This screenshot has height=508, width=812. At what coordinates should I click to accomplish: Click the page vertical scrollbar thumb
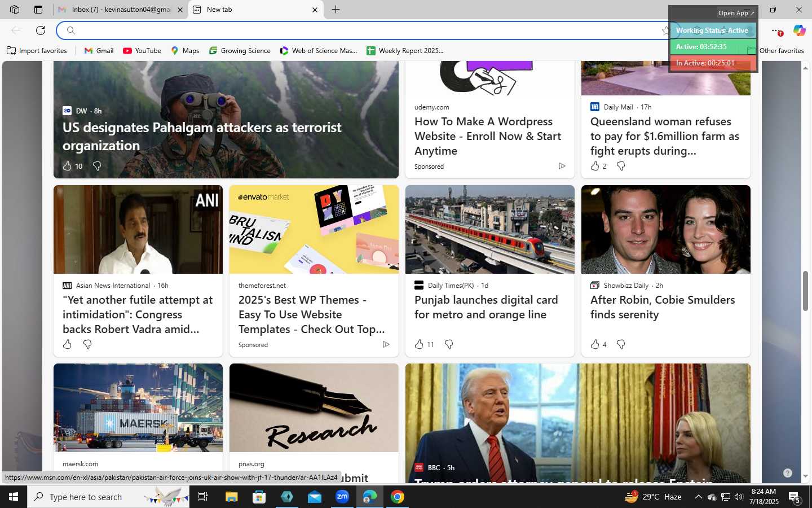[x=805, y=291]
